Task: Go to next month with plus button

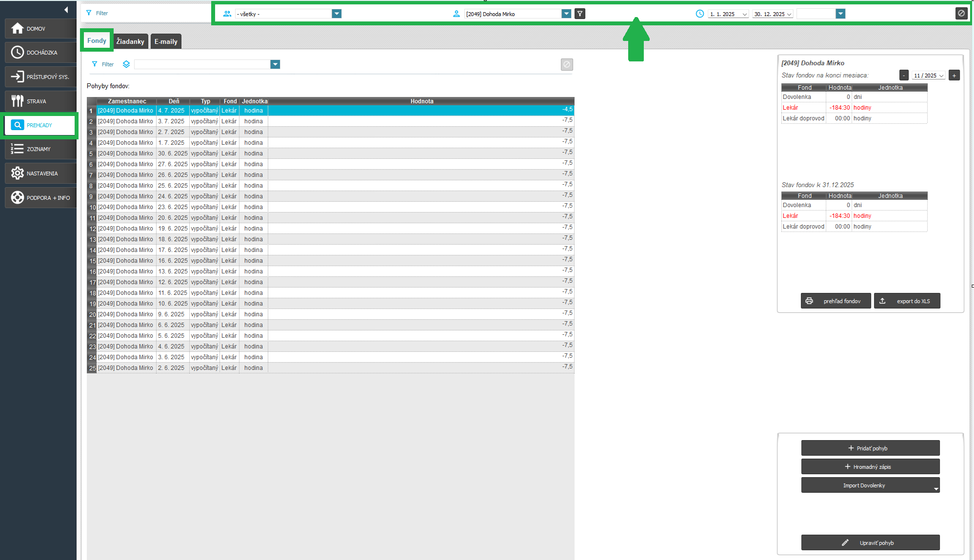Action: tap(954, 76)
